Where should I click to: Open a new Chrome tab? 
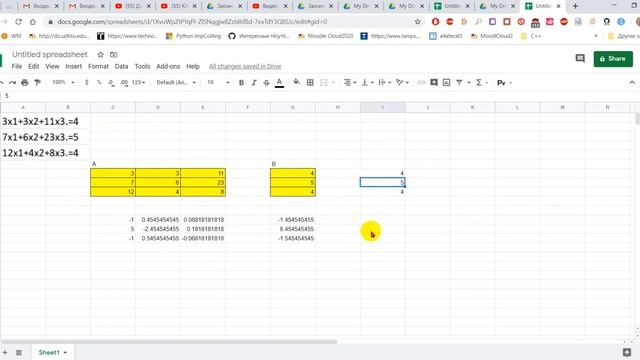click(575, 6)
